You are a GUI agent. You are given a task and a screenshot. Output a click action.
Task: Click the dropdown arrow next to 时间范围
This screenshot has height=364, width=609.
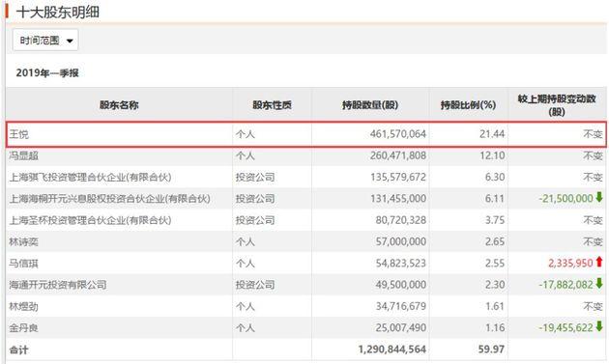(70, 41)
